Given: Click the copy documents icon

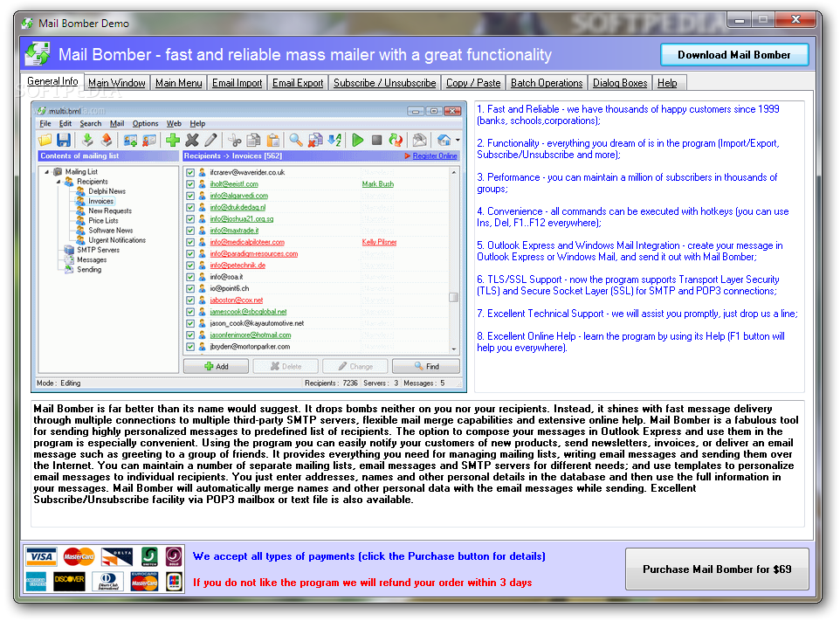Looking at the screenshot, I should 253,141.
